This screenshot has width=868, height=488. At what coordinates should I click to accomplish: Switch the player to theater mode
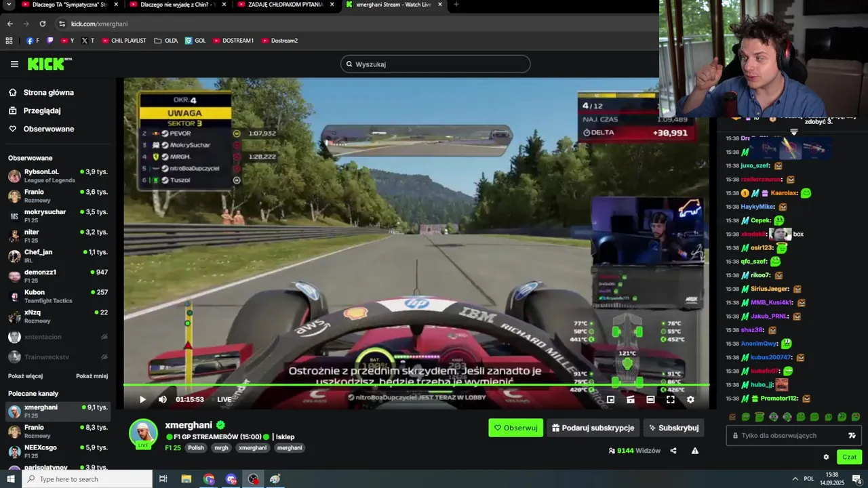[x=650, y=399]
